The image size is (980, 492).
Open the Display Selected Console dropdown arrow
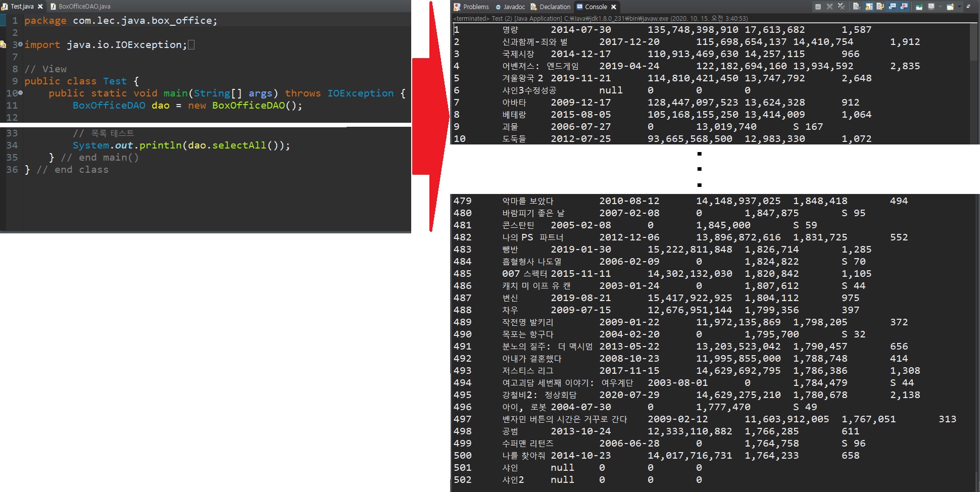click(940, 7)
